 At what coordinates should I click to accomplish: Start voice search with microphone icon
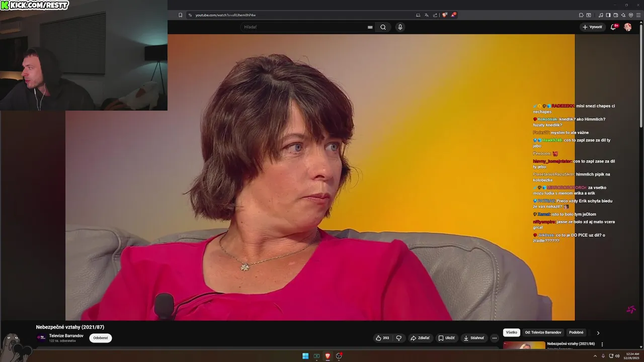click(x=400, y=27)
